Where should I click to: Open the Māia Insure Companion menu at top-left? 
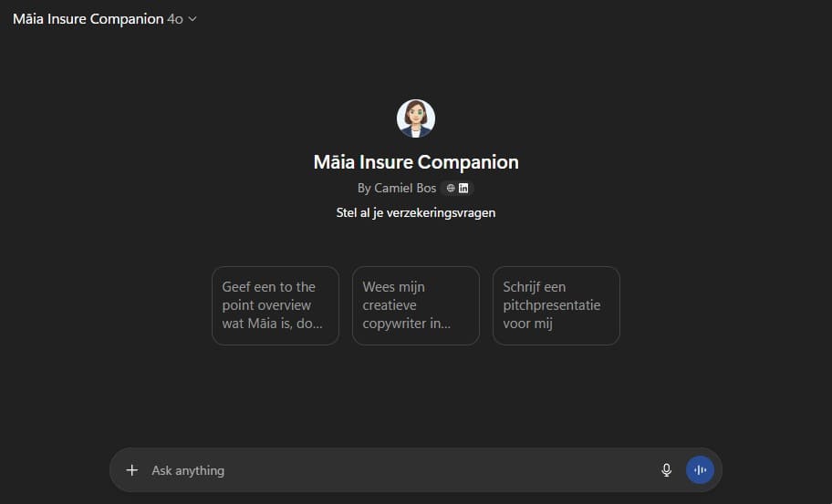click(x=88, y=19)
